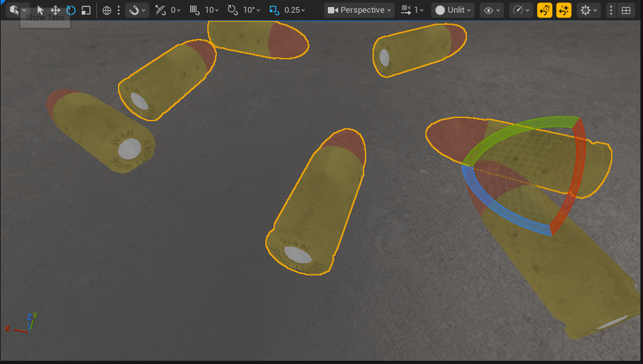Viewport: 643px width, 364px height.
Task: Open the Unlit view mode menu
Action: 453,10
